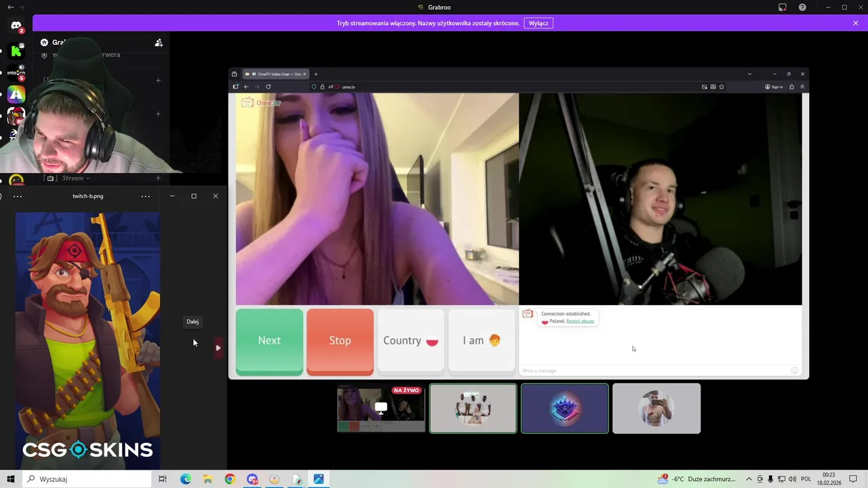Select the purple-highlighted participant tile
Image resolution: width=868 pixels, height=488 pixels.
pos(565,408)
